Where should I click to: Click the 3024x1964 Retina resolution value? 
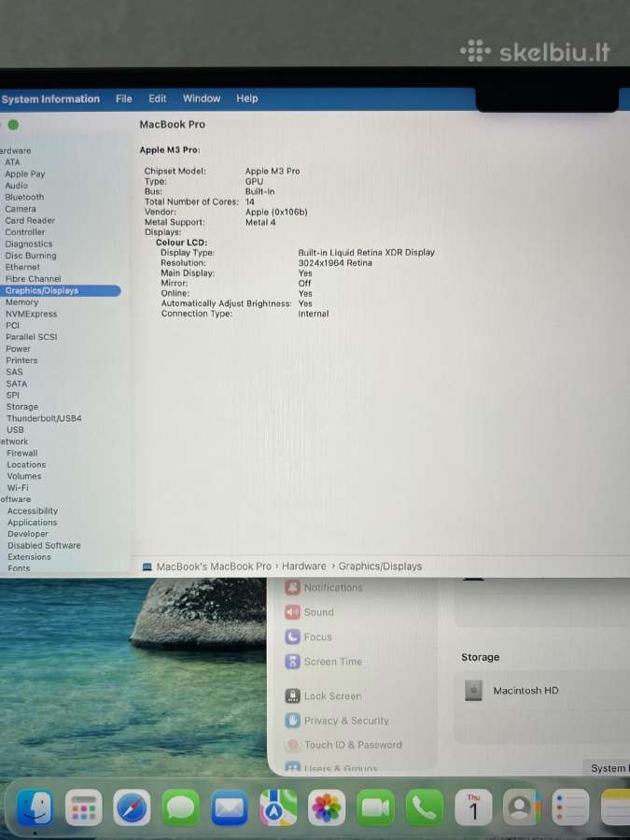(335, 263)
